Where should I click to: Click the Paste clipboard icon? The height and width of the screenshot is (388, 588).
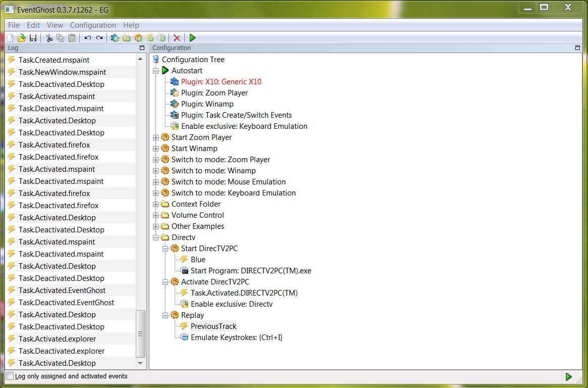72,38
